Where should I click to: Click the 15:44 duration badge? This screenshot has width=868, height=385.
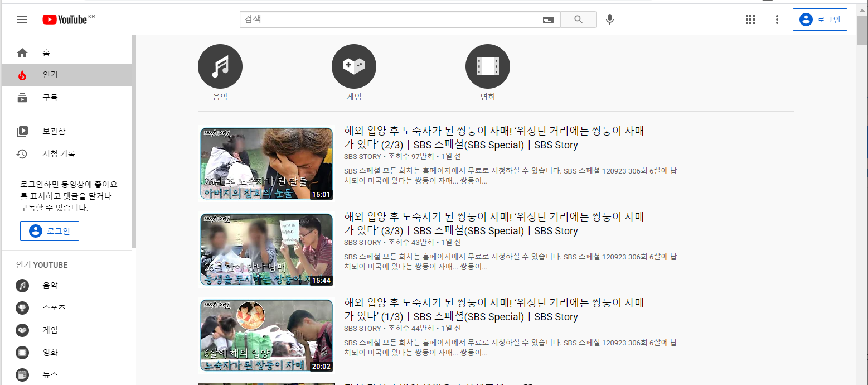point(321,281)
